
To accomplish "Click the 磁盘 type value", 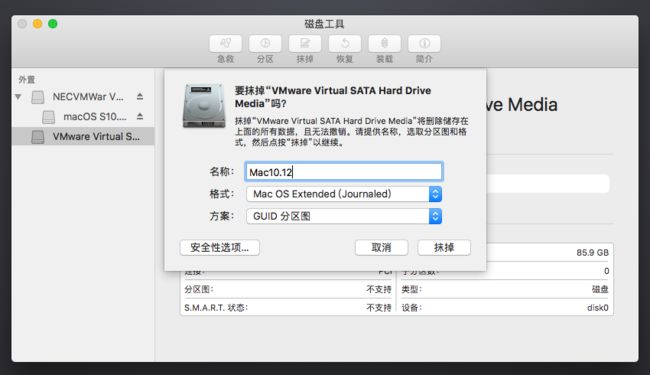I will click(x=600, y=289).
